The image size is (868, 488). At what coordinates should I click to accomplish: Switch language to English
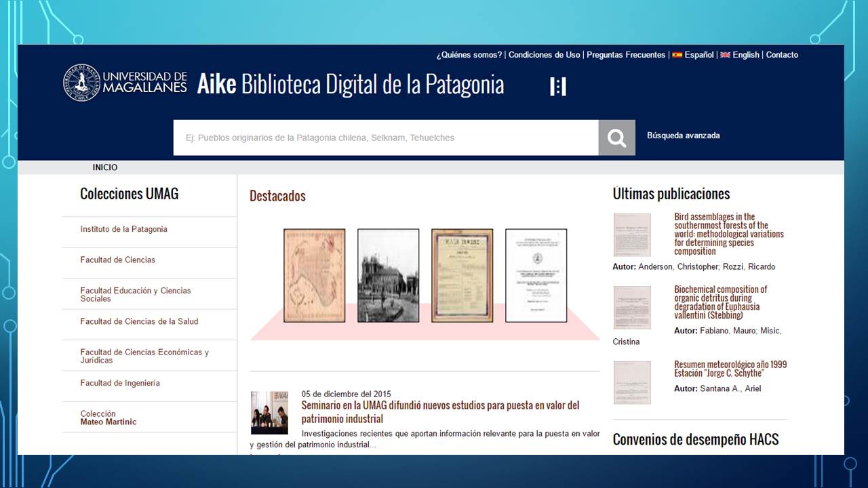coord(746,55)
